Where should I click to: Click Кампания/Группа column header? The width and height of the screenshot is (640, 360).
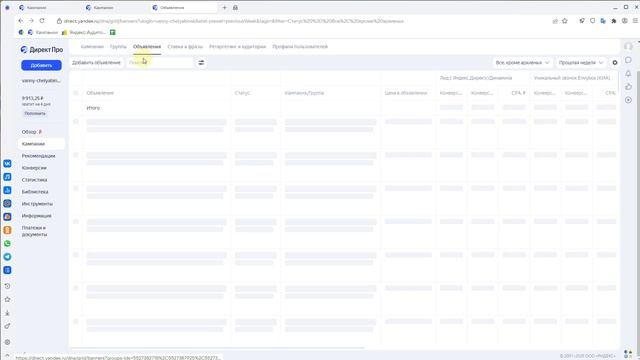(304, 93)
